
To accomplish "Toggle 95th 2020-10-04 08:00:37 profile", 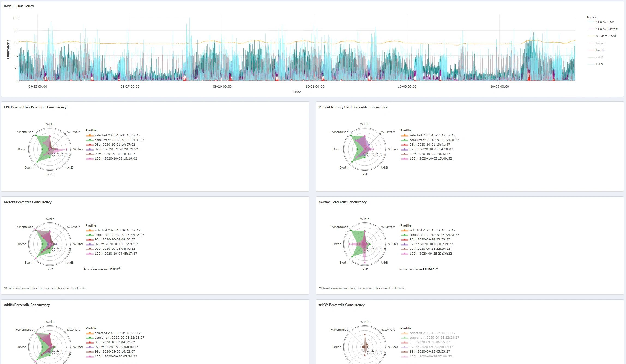I will pos(111,239).
